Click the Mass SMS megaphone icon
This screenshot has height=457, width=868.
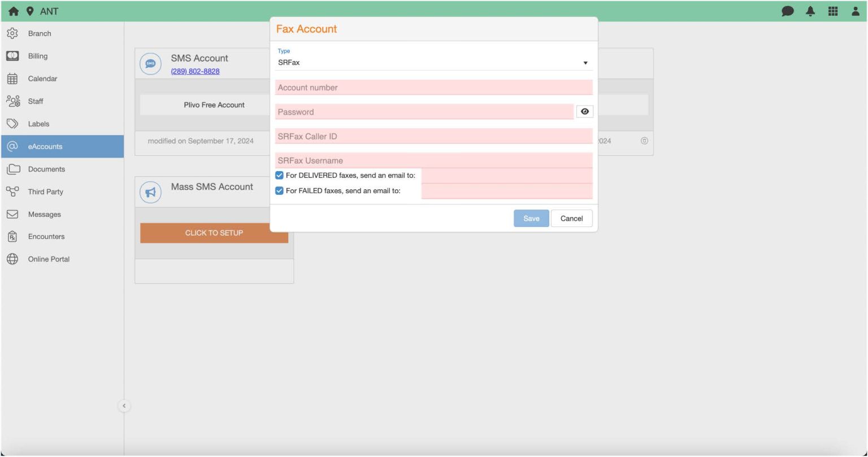(150, 191)
